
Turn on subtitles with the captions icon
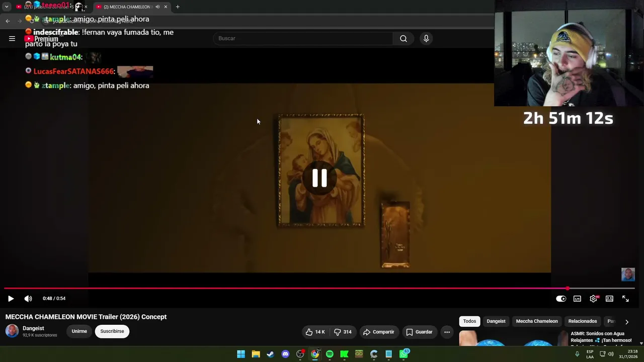click(577, 299)
